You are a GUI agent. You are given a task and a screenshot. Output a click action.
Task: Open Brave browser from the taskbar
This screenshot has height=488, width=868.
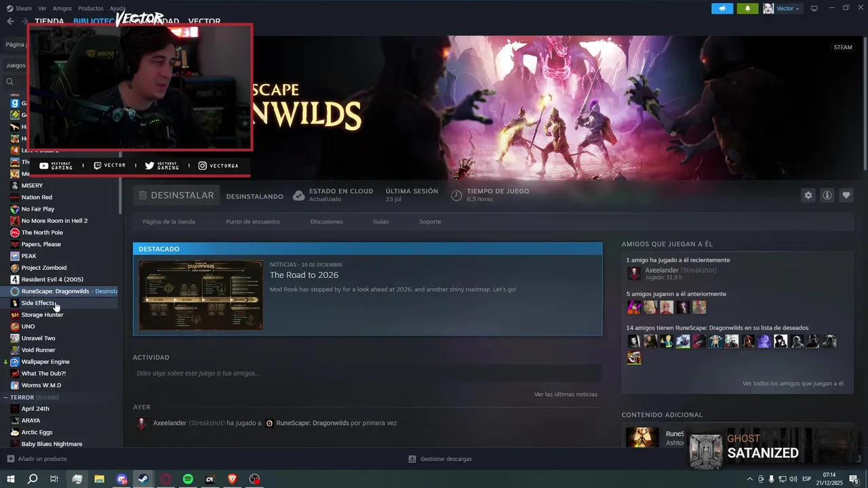pyautogui.click(x=233, y=479)
